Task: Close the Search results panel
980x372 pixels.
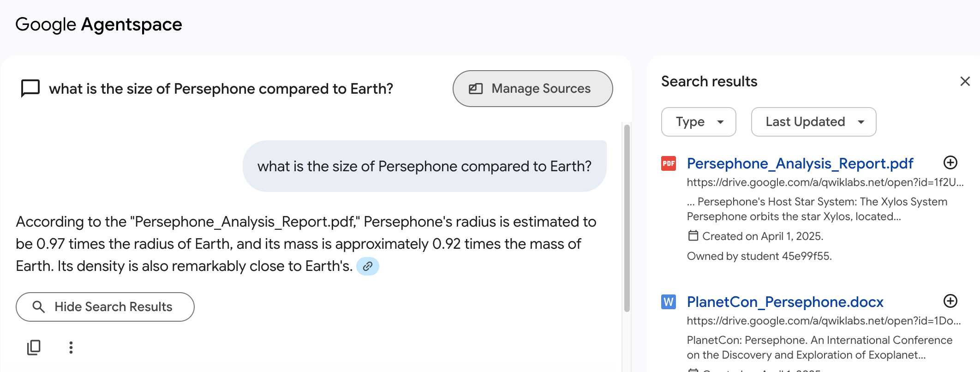Action: click(965, 81)
